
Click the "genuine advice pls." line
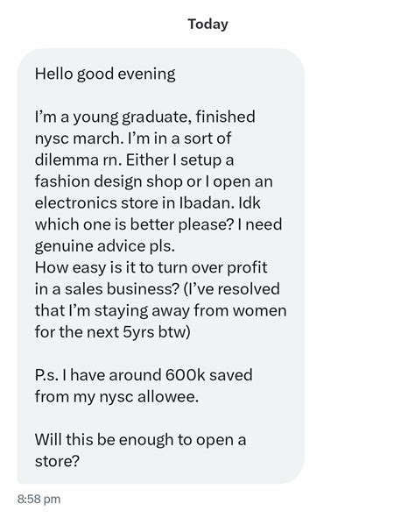[x=105, y=246]
